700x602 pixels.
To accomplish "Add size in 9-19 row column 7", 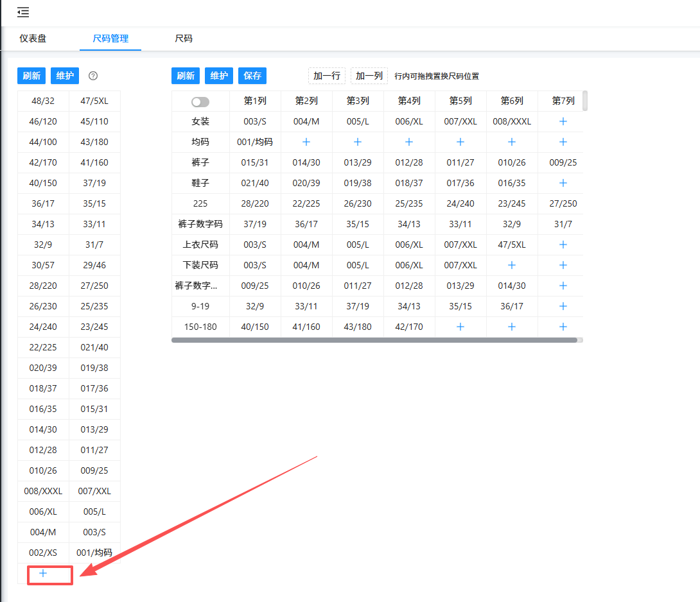I will [x=563, y=306].
